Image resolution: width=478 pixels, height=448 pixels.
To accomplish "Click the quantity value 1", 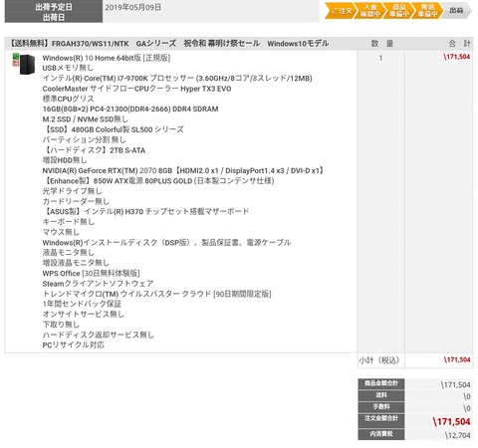I will point(380,58).
